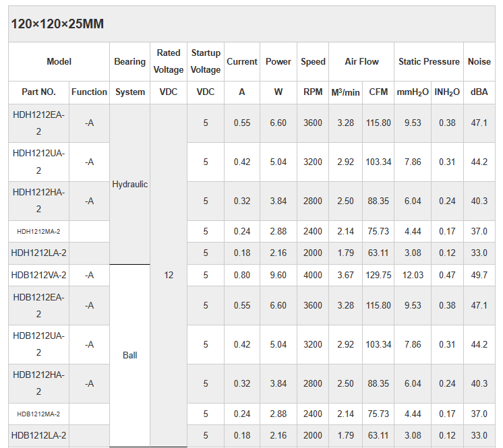Select the HDH1212LA-2 part cell
The image size is (503, 448).
[38, 253]
